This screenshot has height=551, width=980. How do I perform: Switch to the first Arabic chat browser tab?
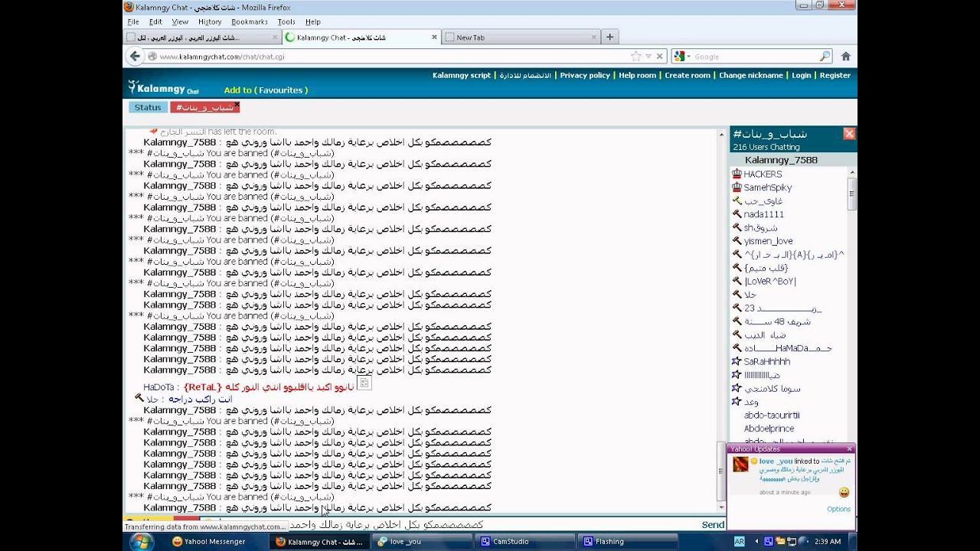(x=201, y=37)
